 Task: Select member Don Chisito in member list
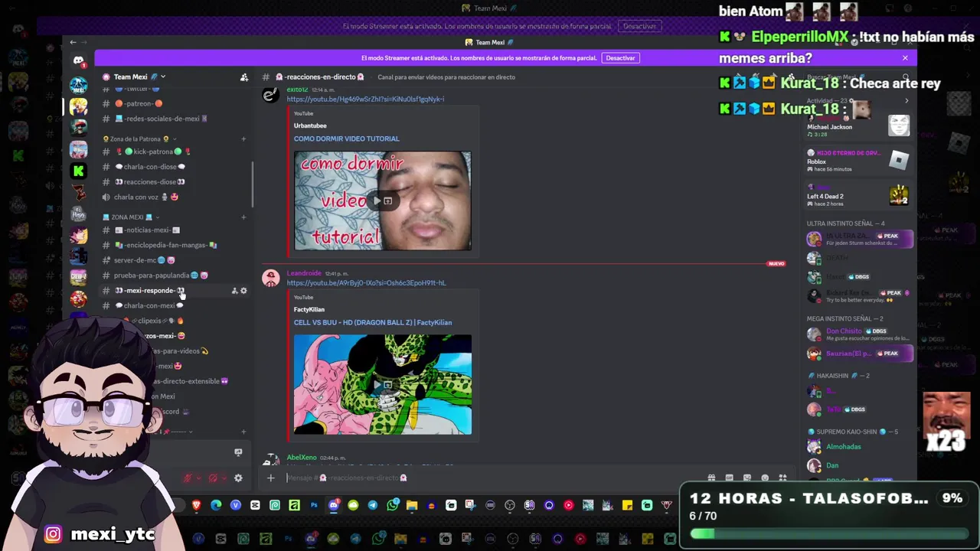pyautogui.click(x=858, y=334)
